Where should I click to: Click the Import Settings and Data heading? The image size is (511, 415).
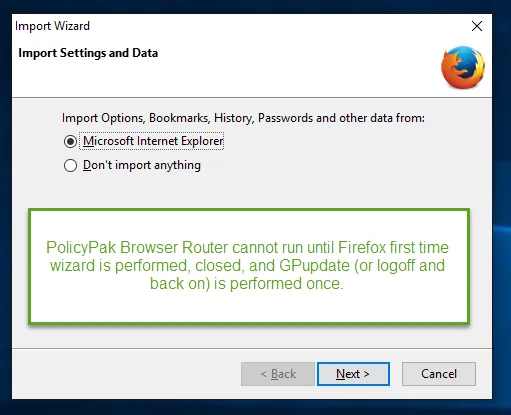(88, 53)
